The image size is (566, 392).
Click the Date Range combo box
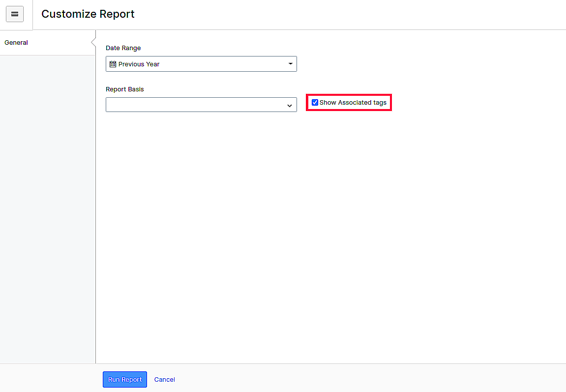pyautogui.click(x=201, y=64)
